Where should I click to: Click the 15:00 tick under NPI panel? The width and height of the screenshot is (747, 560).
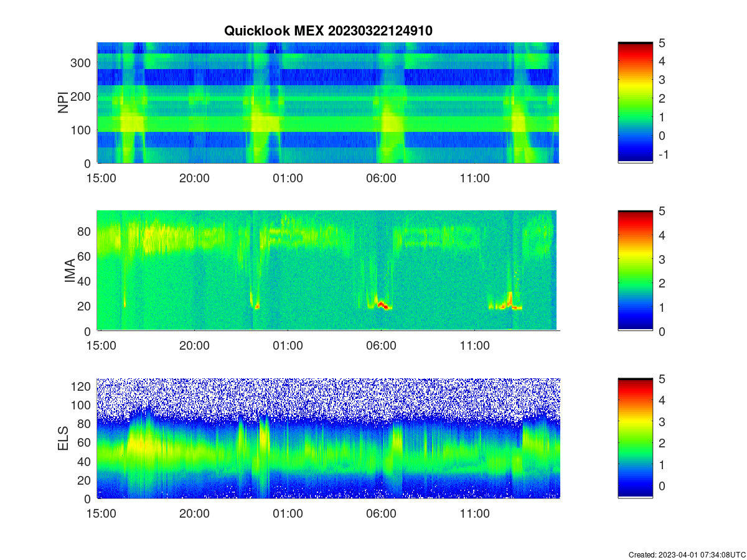click(x=101, y=179)
